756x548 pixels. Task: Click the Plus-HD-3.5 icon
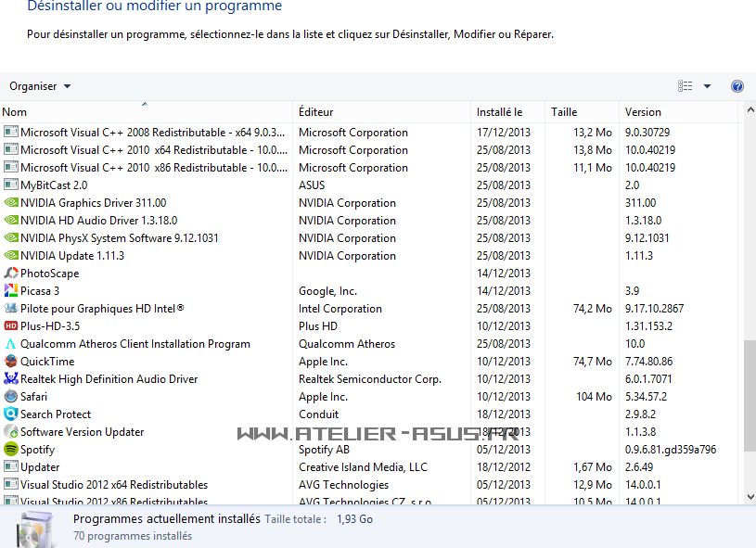click(11, 326)
